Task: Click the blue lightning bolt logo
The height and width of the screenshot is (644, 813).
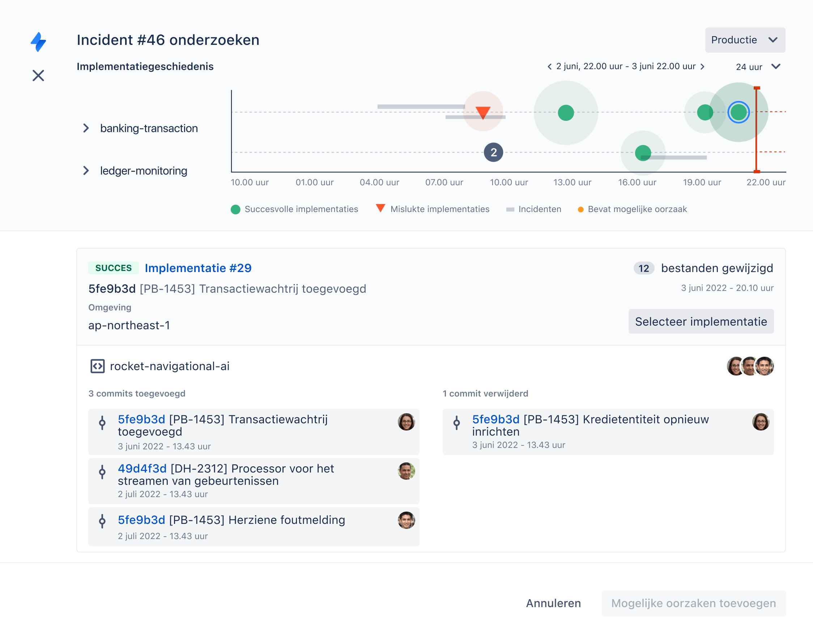Action: pos(38,42)
